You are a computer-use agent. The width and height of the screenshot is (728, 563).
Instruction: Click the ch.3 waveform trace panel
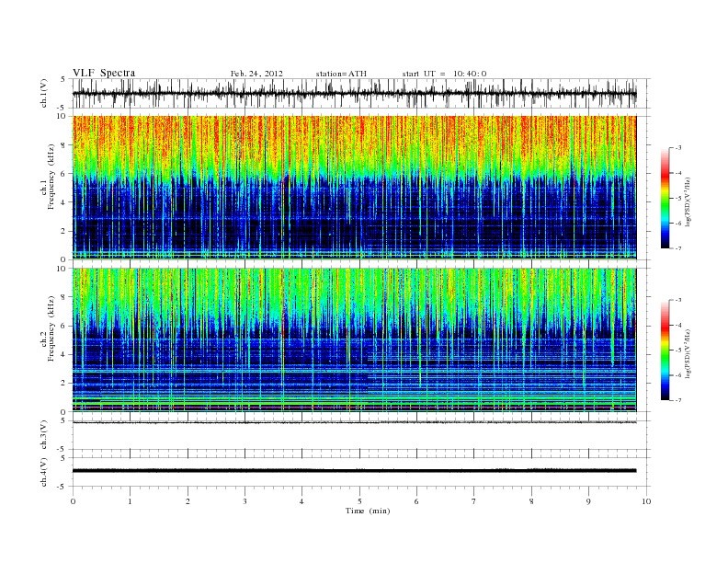coord(361,435)
